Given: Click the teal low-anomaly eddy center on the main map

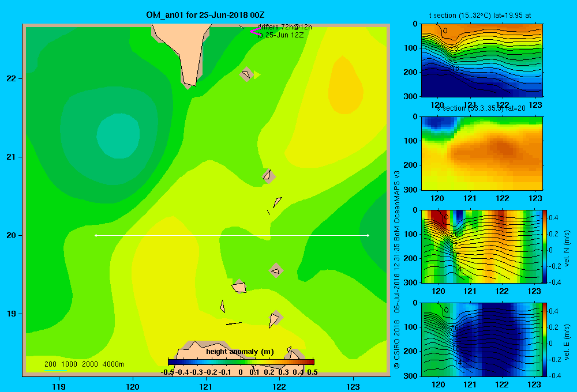Looking at the screenshot, I should 118,135.
